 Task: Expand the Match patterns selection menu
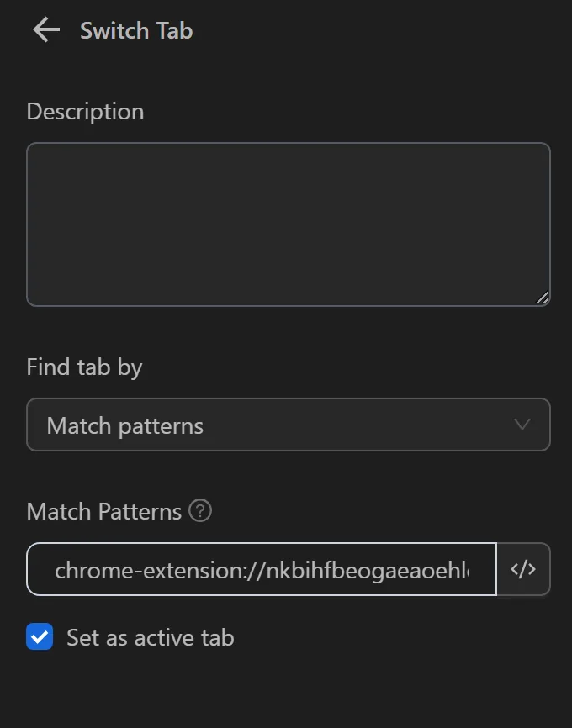tap(289, 425)
